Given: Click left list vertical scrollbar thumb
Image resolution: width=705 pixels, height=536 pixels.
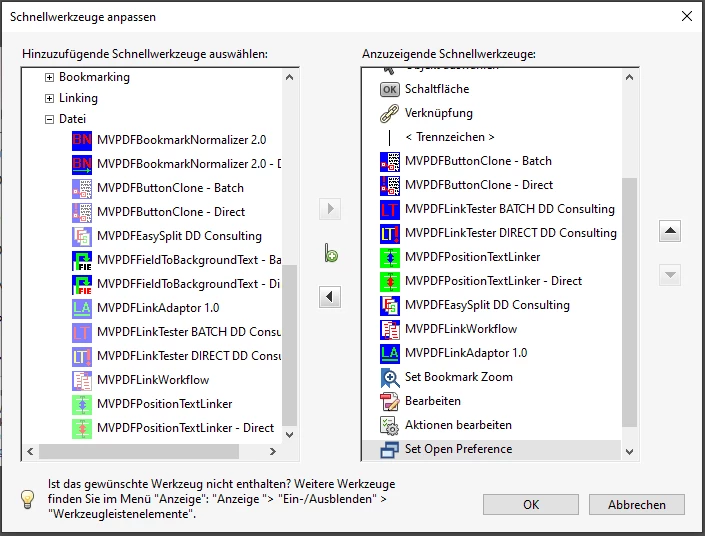Looking at the screenshot, I should [290, 345].
